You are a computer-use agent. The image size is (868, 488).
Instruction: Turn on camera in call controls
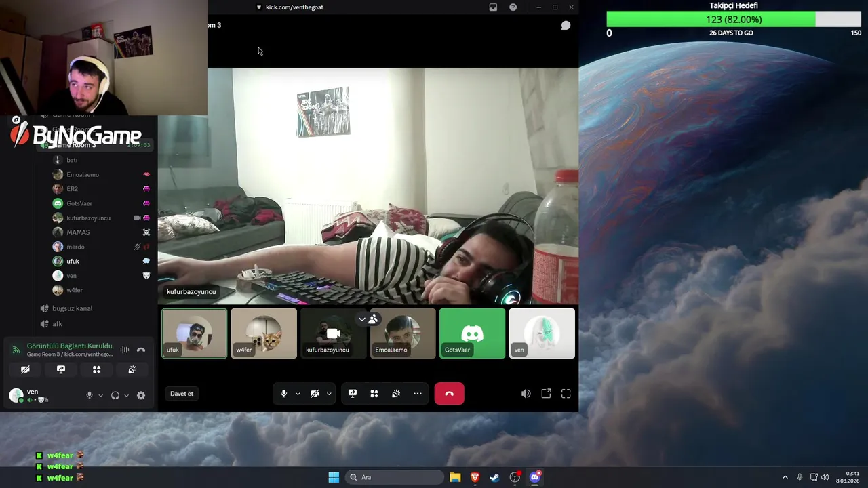(315, 394)
